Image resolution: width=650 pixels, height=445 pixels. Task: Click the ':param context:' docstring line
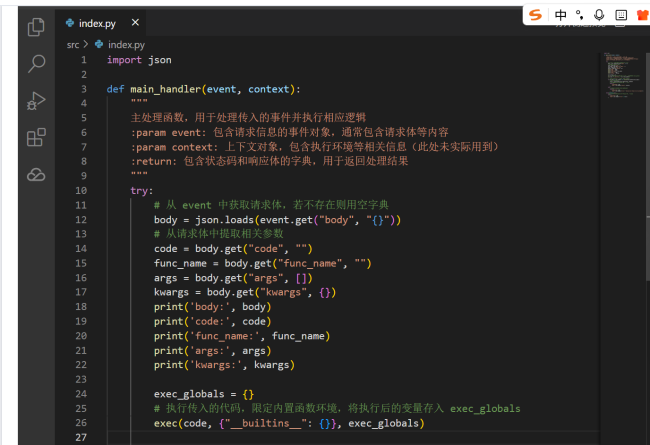point(315,147)
